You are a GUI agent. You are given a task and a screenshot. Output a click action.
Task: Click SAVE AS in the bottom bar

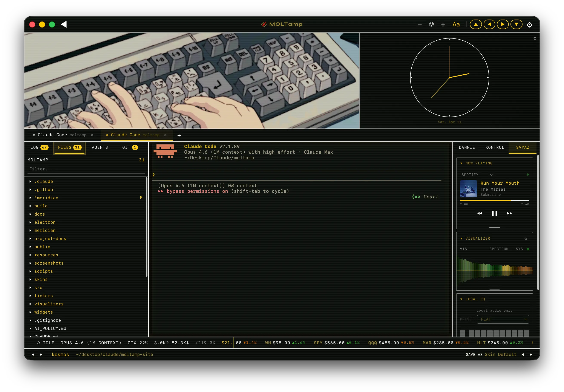tap(474, 354)
